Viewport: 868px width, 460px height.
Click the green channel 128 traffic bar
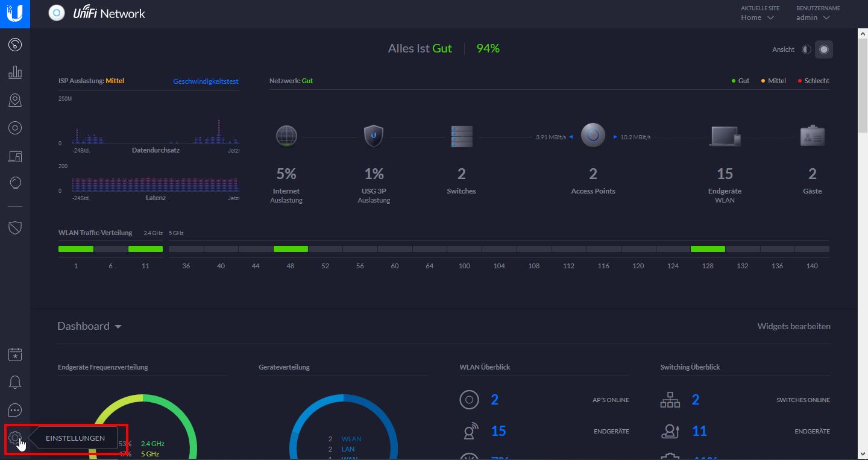point(708,249)
